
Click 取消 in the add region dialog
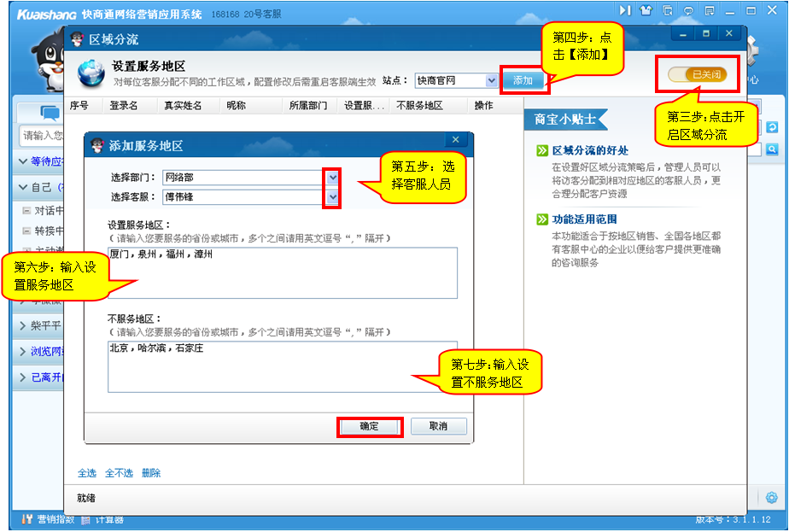coord(438,426)
